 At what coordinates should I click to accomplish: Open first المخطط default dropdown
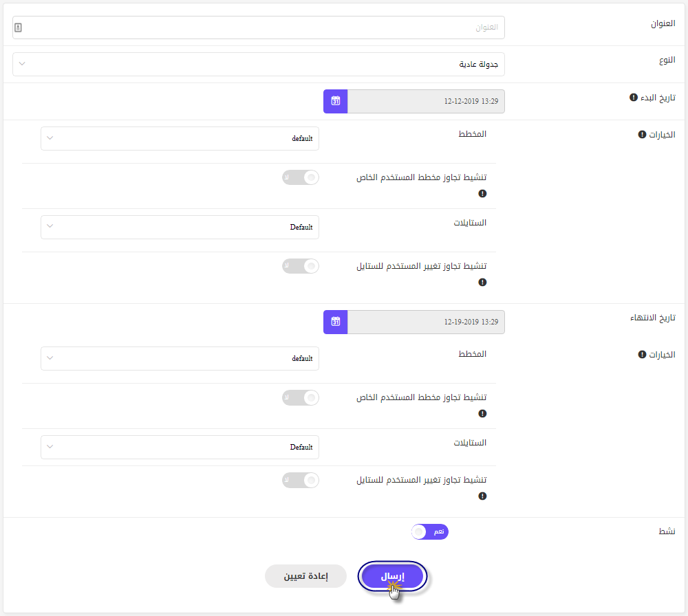coord(180,139)
